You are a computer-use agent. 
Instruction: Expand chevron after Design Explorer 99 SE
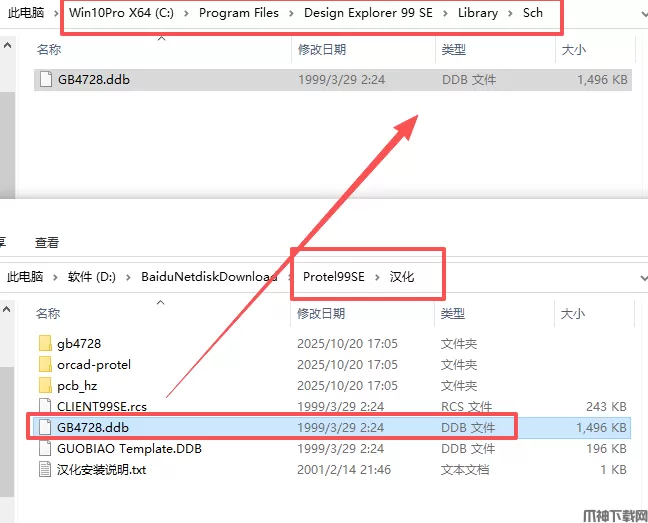[445, 14]
